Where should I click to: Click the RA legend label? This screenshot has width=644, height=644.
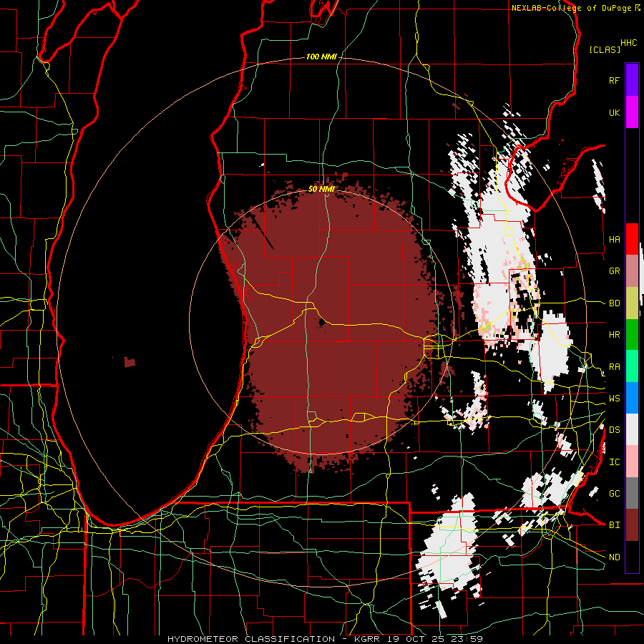coord(614,367)
